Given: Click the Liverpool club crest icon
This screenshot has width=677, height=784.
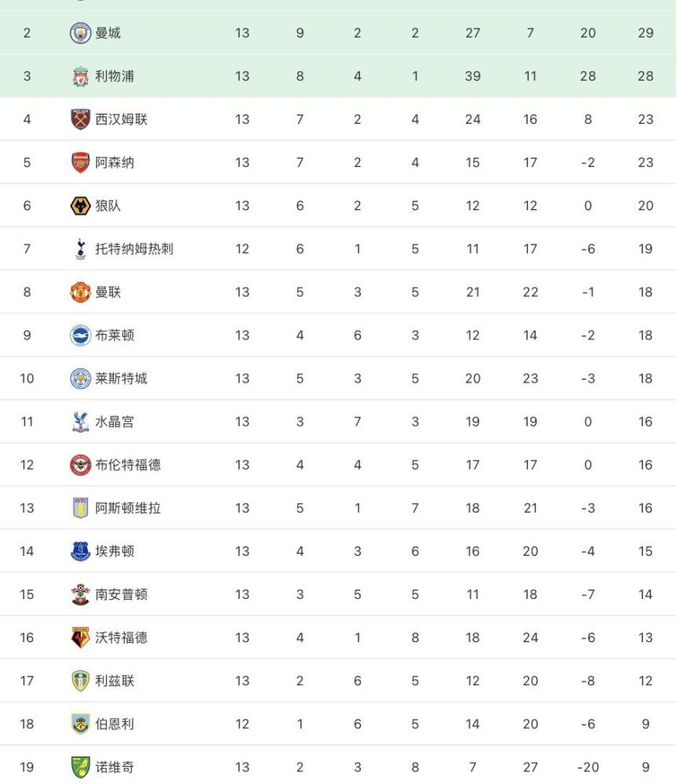Looking at the screenshot, I should [x=80, y=76].
